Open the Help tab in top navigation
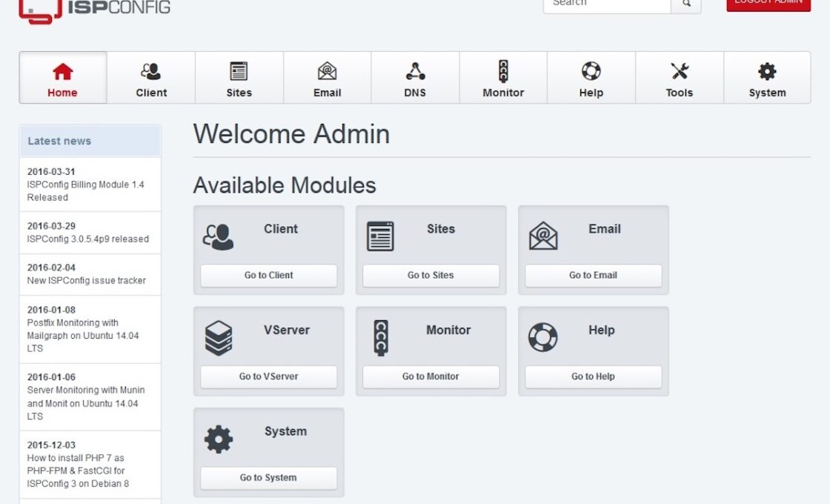This screenshot has width=830, height=504. pos(591,78)
